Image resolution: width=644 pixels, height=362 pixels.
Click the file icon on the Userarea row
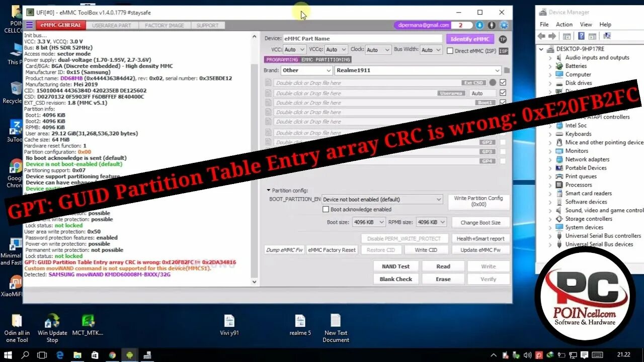pos(269,93)
